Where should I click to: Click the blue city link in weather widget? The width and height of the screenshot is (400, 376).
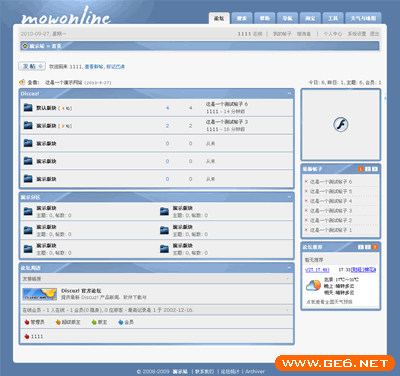coord(363,269)
